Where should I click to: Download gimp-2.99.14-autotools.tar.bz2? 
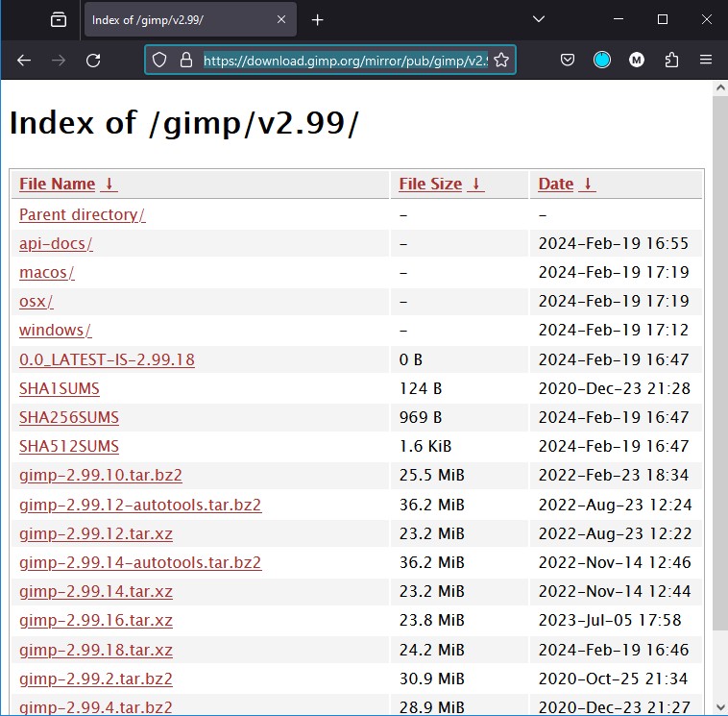[140, 562]
